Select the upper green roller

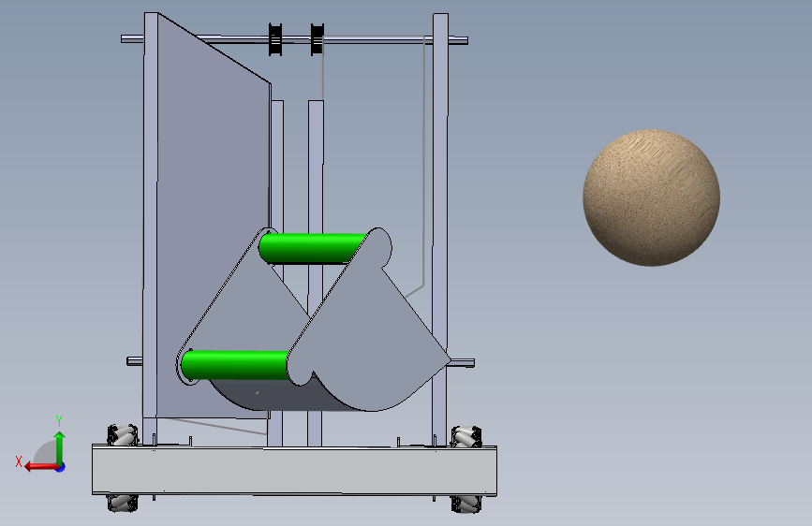[x=312, y=248]
